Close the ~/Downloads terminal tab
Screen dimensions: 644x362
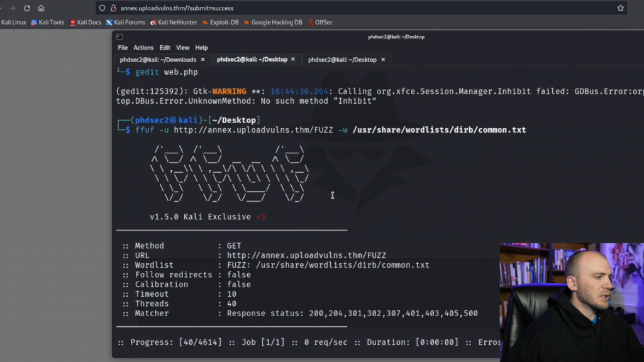coord(203,60)
